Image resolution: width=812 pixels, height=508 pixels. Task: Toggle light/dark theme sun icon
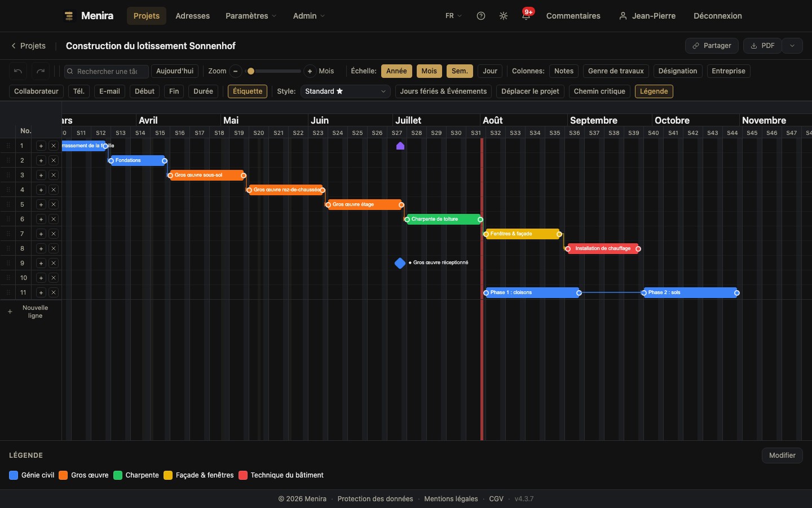pos(504,16)
